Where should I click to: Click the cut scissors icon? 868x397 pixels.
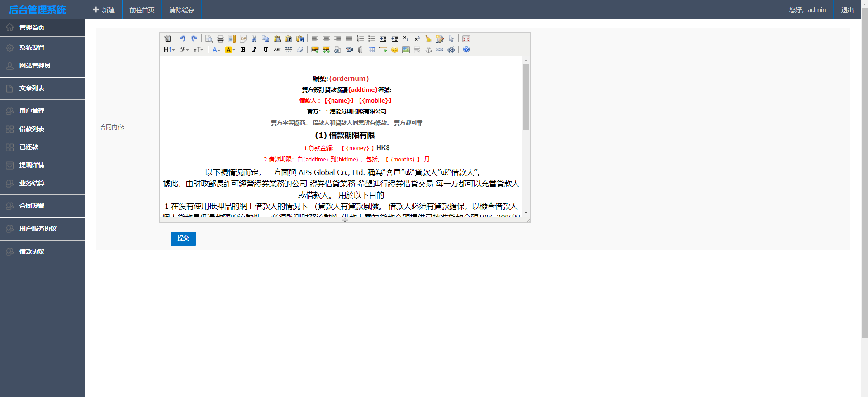pyautogui.click(x=254, y=39)
